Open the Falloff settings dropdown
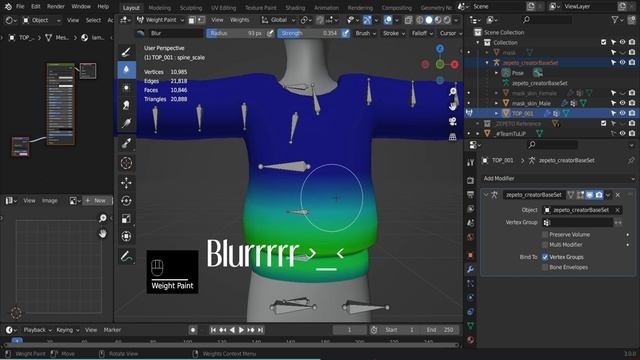Screen dimensions: 640x360 (x=422, y=33)
